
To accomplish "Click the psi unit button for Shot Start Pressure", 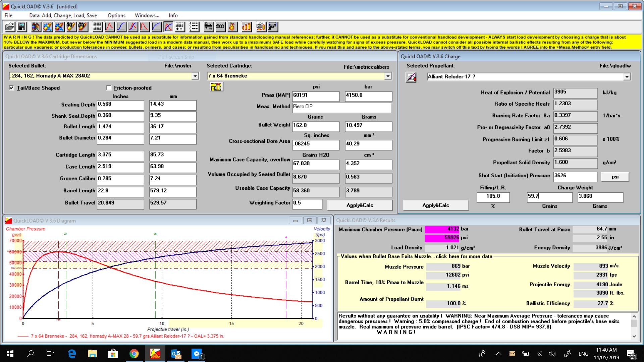I will click(615, 177).
